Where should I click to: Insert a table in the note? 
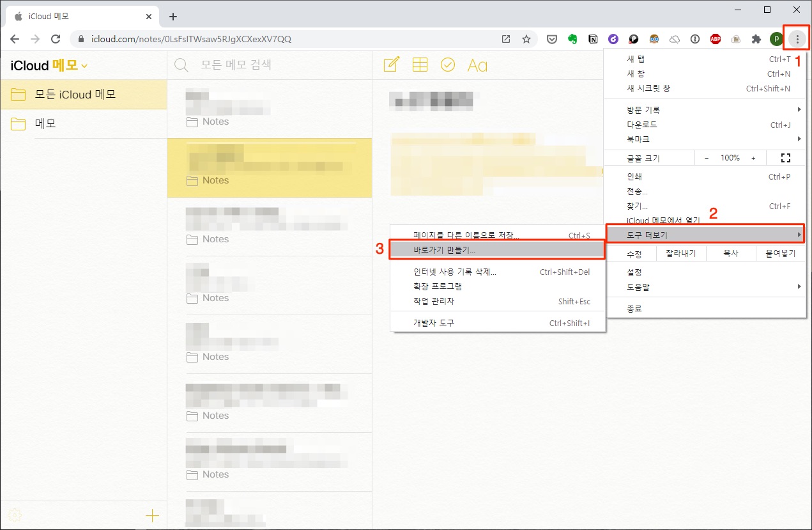click(420, 65)
